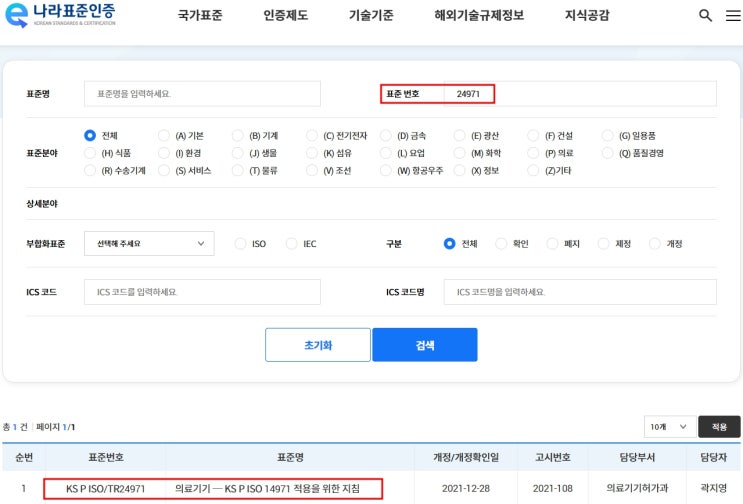Select the 개정 radio button
The image size is (743, 504).
point(654,243)
